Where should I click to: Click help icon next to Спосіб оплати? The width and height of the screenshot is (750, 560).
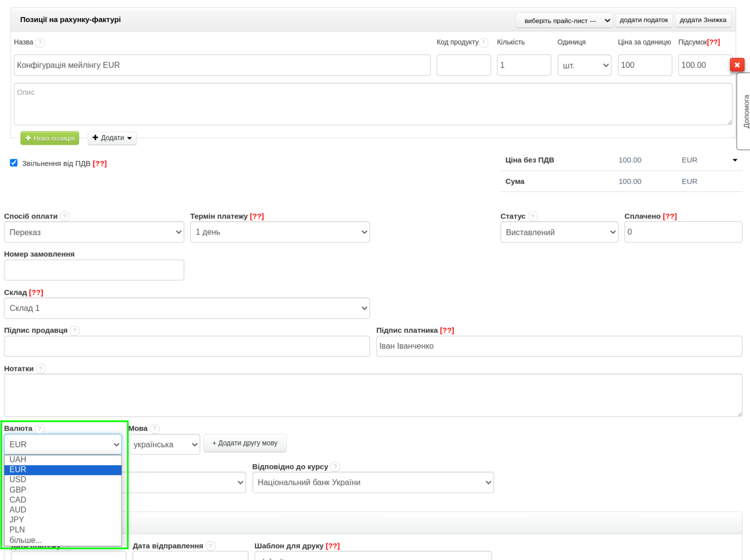pyautogui.click(x=65, y=216)
